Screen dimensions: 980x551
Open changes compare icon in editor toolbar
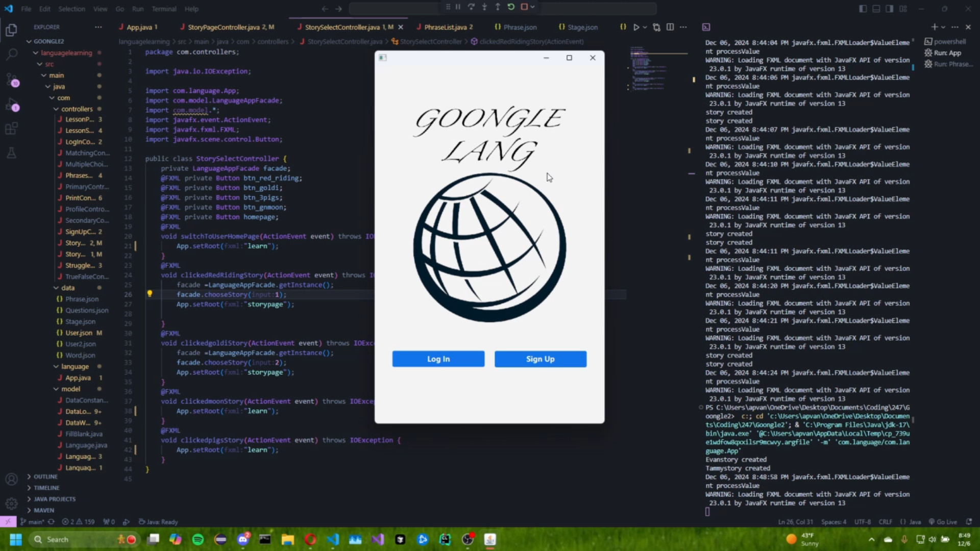pos(656,27)
